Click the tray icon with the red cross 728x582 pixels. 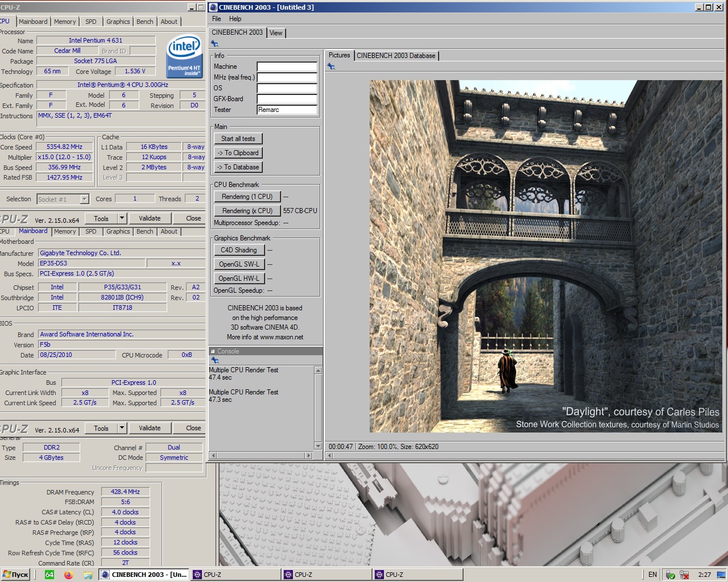684,575
